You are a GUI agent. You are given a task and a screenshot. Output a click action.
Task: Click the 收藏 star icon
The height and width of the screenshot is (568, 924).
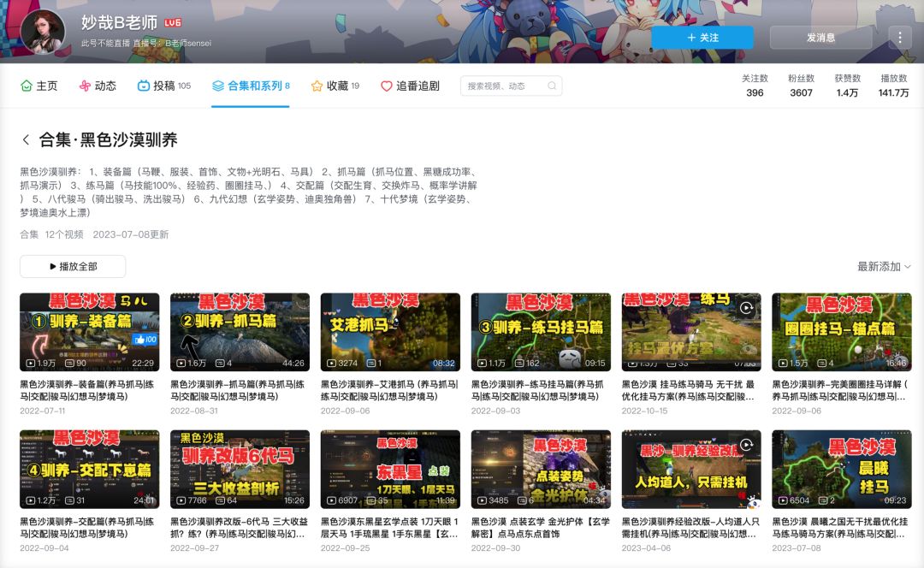click(317, 86)
